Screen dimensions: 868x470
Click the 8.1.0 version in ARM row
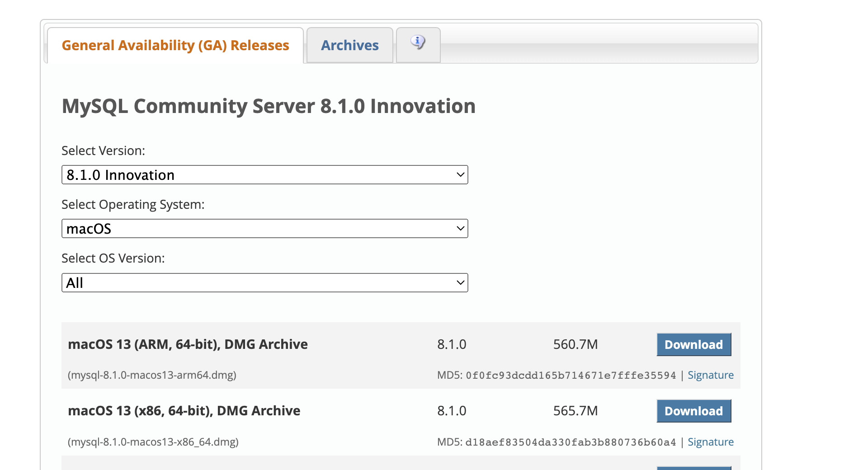coord(452,344)
